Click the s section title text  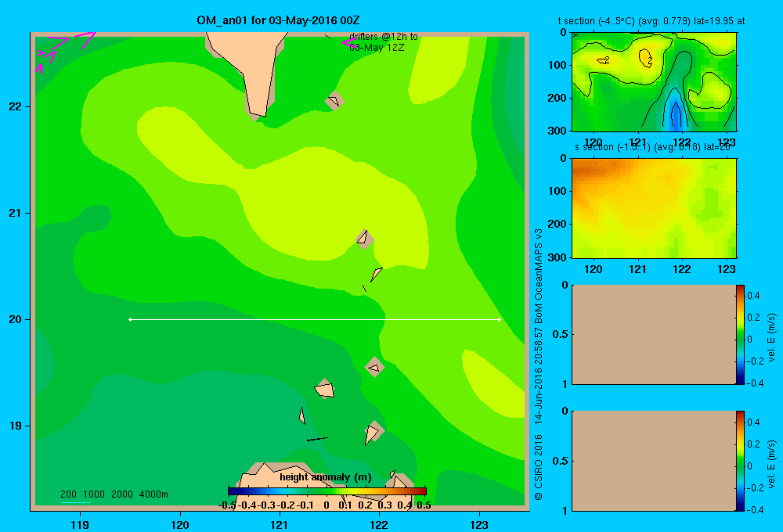pos(652,147)
